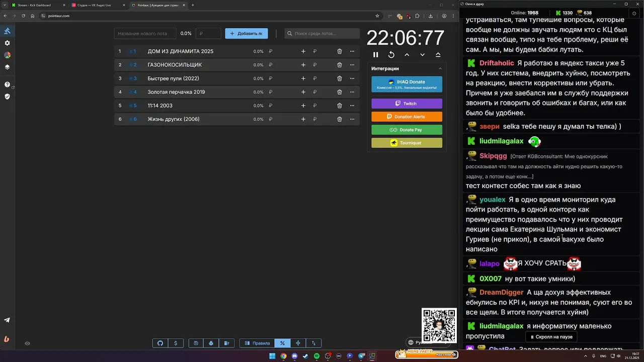The width and height of the screenshot is (644, 362).
Task: Open more options for Жизнь других (2006)
Action: 352,119
